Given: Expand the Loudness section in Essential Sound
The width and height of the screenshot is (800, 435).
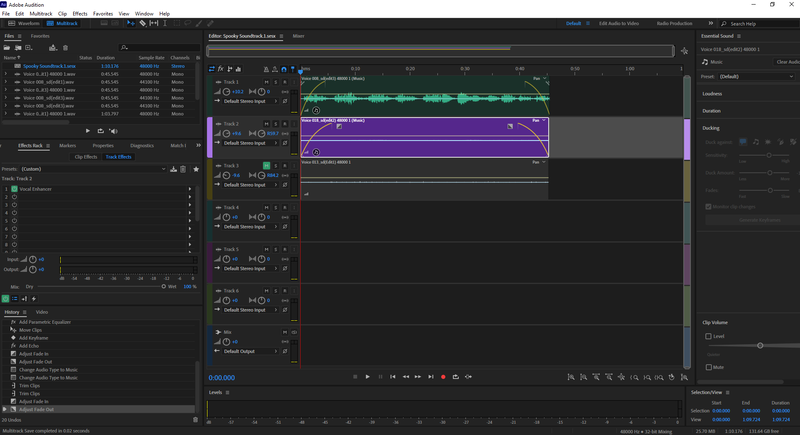Looking at the screenshot, I should coord(713,94).
